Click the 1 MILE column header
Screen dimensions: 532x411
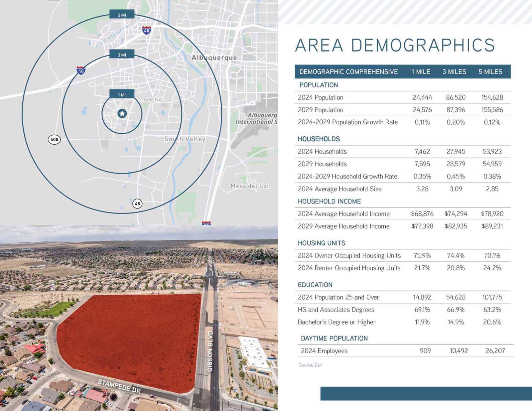(421, 72)
